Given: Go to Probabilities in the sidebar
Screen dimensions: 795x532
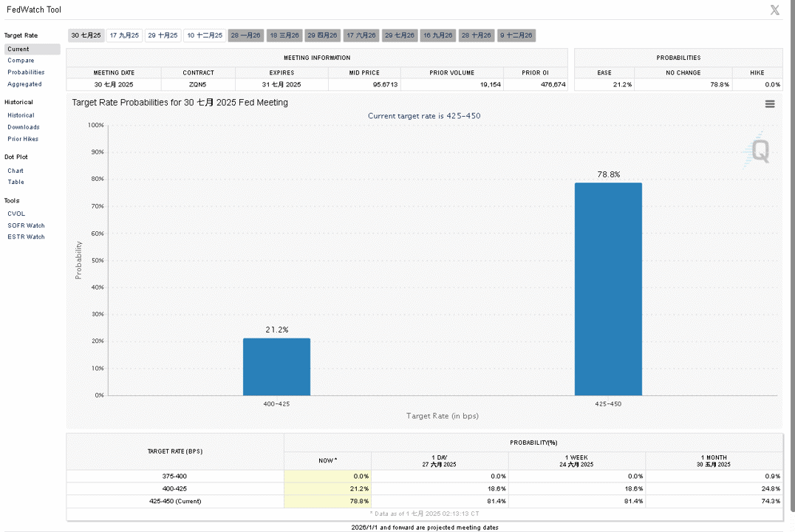Looking at the screenshot, I should [26, 72].
